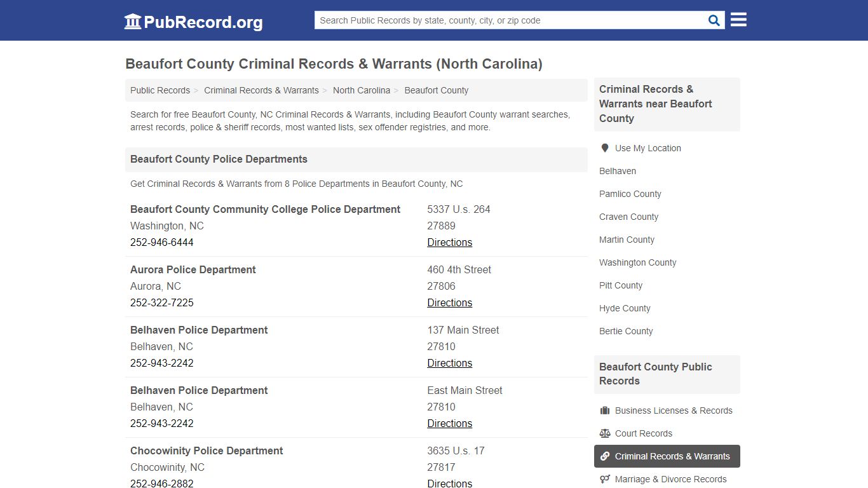Click the Marriage & Divorce gender icon
868x488 pixels.
(605, 479)
